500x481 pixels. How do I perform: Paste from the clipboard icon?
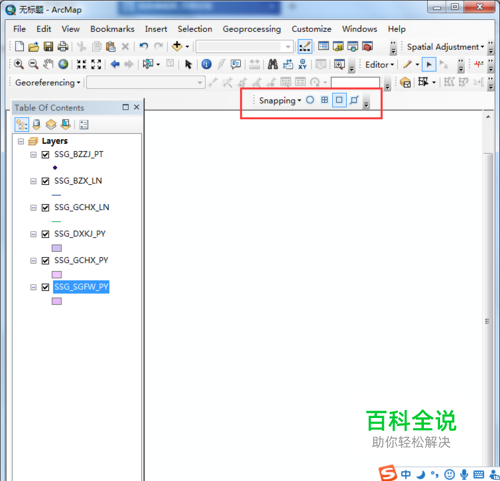110,47
